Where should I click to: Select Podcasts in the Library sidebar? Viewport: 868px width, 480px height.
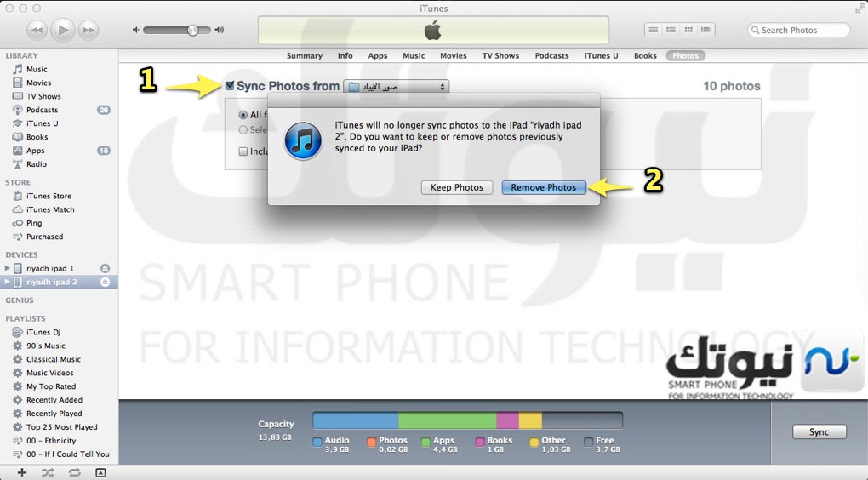(x=42, y=110)
